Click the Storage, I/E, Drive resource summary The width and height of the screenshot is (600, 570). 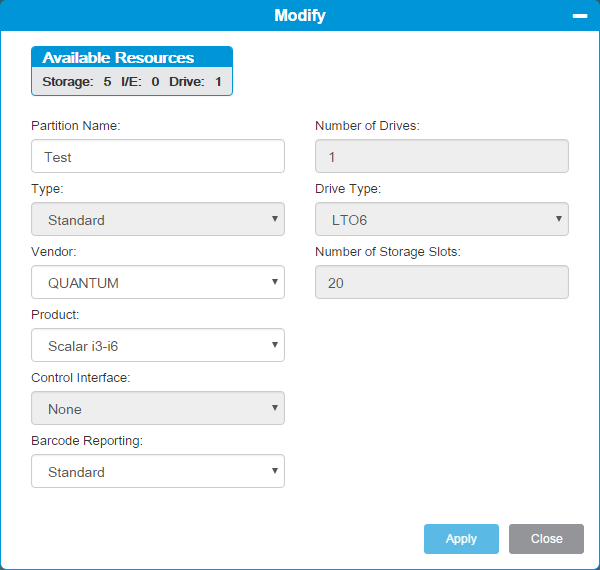click(x=132, y=81)
